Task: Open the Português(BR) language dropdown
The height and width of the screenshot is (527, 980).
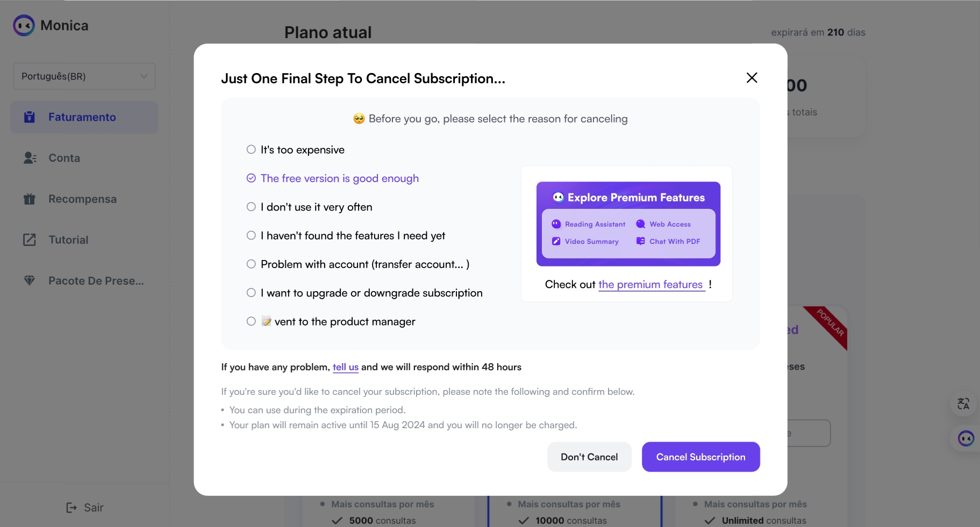Action: [x=84, y=76]
